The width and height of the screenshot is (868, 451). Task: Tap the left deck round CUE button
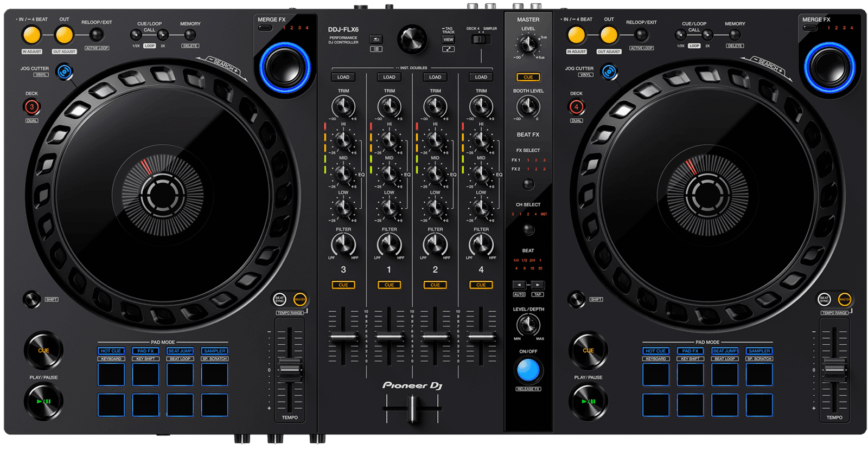click(43, 350)
